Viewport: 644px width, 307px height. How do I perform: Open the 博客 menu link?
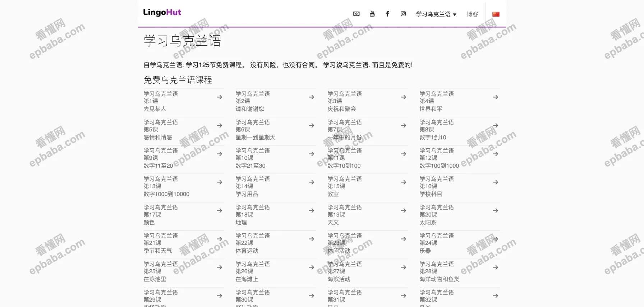coord(472,14)
